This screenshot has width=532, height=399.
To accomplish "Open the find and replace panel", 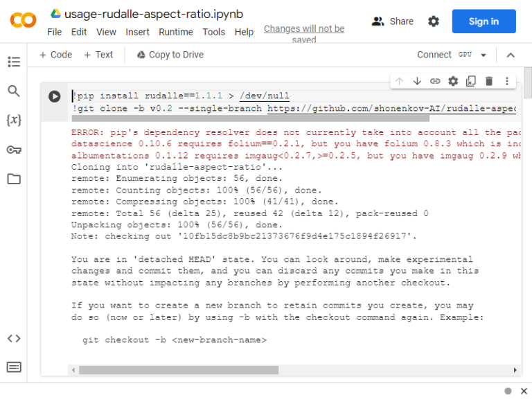I will click(14, 91).
